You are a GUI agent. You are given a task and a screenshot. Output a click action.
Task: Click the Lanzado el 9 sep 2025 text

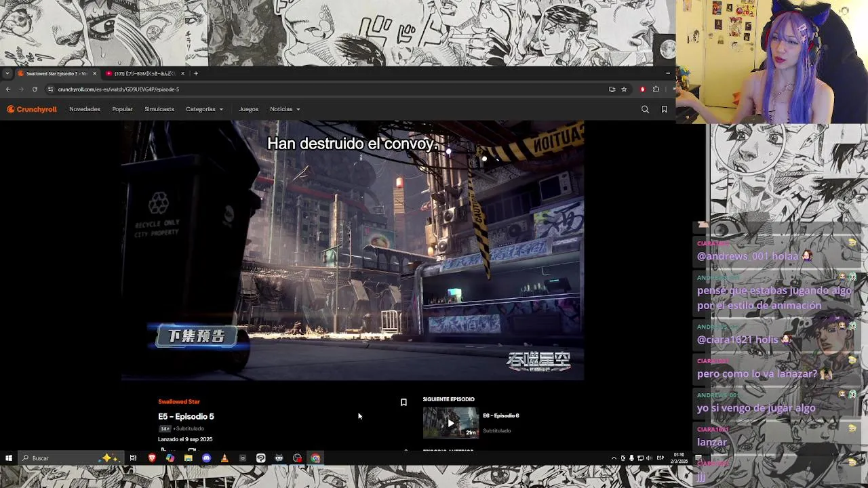(x=185, y=439)
